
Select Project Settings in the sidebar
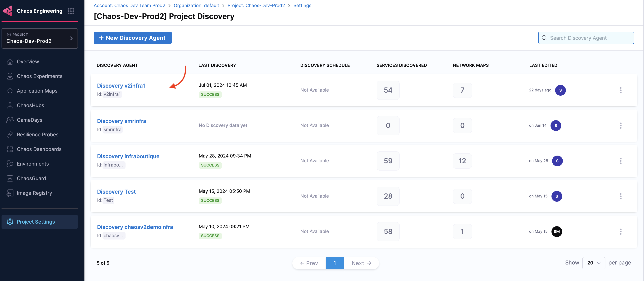click(x=36, y=222)
